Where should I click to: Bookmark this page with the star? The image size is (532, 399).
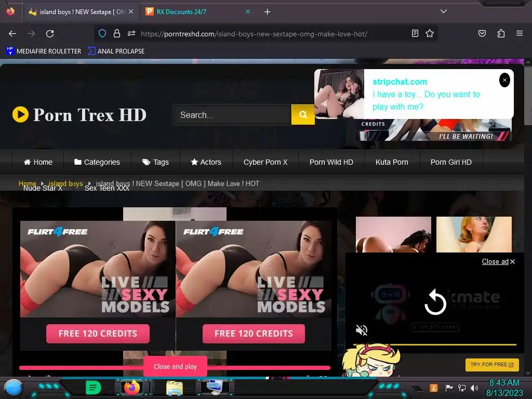430,33
